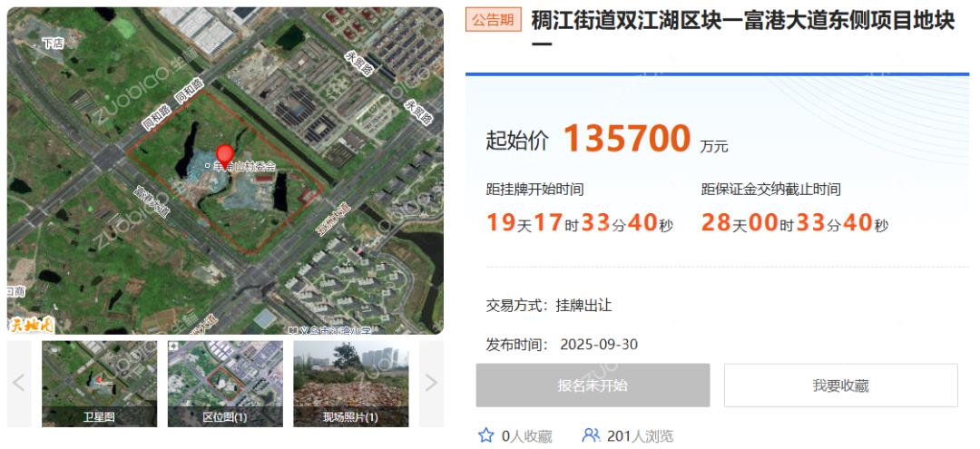Viewport: 980px width, 449px height.
Task: Show previous thumbnails with left arrow
Action: click(x=19, y=383)
